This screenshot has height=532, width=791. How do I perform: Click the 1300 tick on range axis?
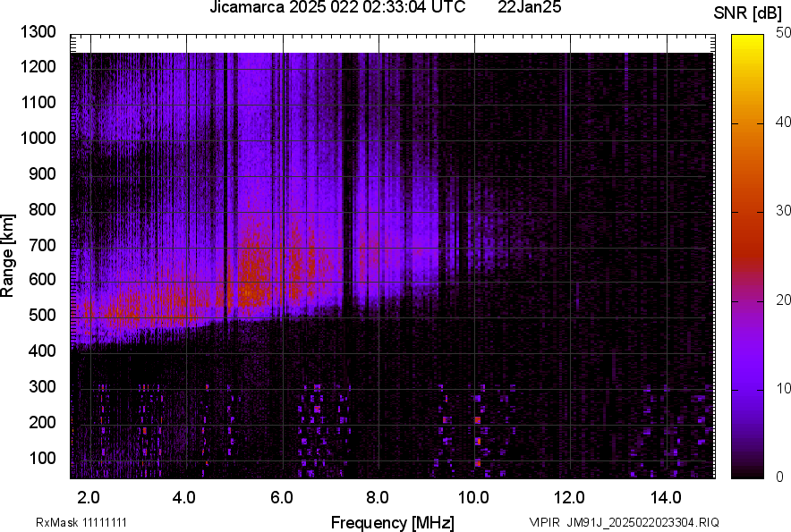coord(38,32)
